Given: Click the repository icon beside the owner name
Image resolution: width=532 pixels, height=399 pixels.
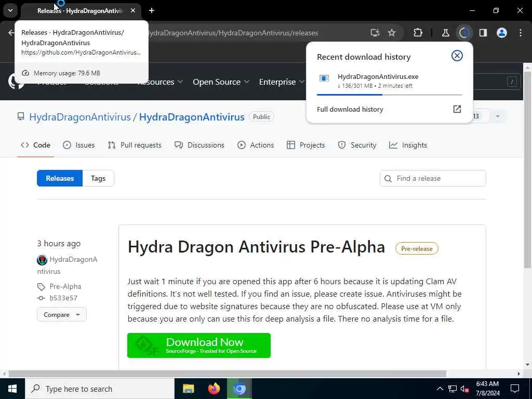Looking at the screenshot, I should [x=21, y=117].
